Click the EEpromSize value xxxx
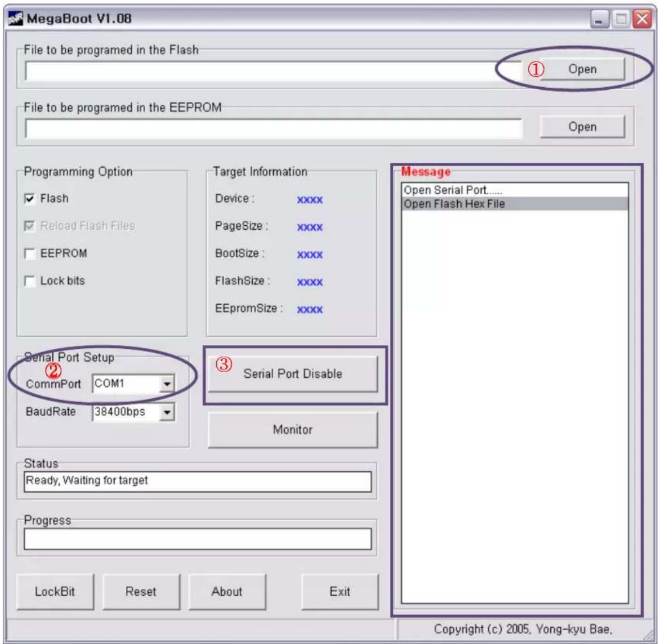Screen dimensions: 658x644 (x=310, y=309)
